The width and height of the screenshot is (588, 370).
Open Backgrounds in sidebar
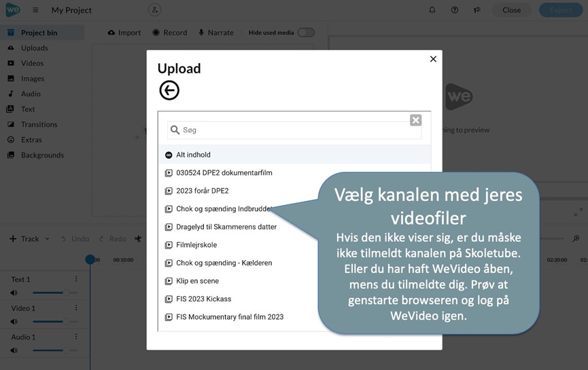[42, 155]
